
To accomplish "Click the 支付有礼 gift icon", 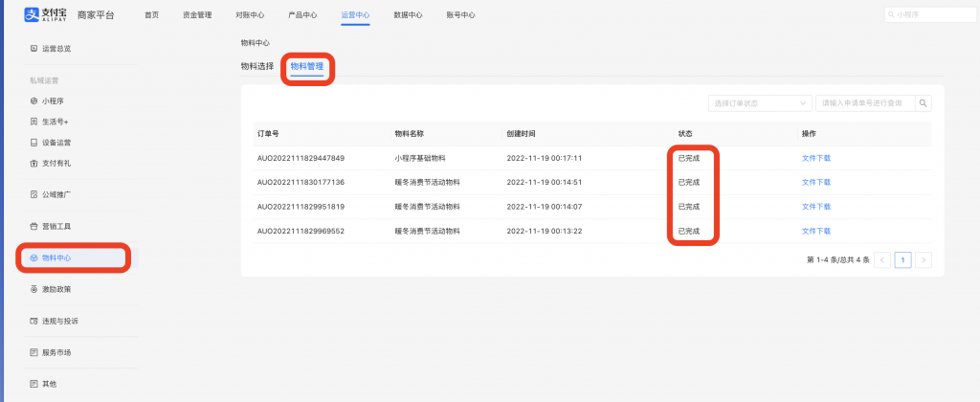I will click(33, 163).
